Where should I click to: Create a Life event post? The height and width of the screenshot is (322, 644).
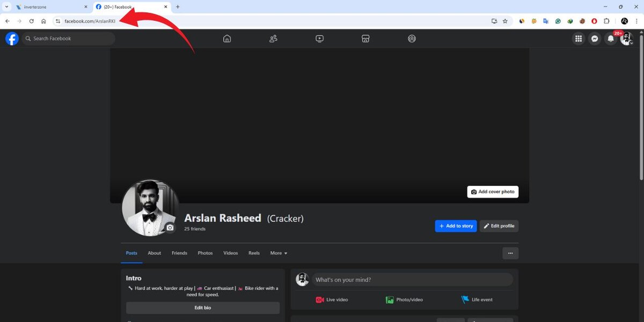pyautogui.click(x=477, y=300)
